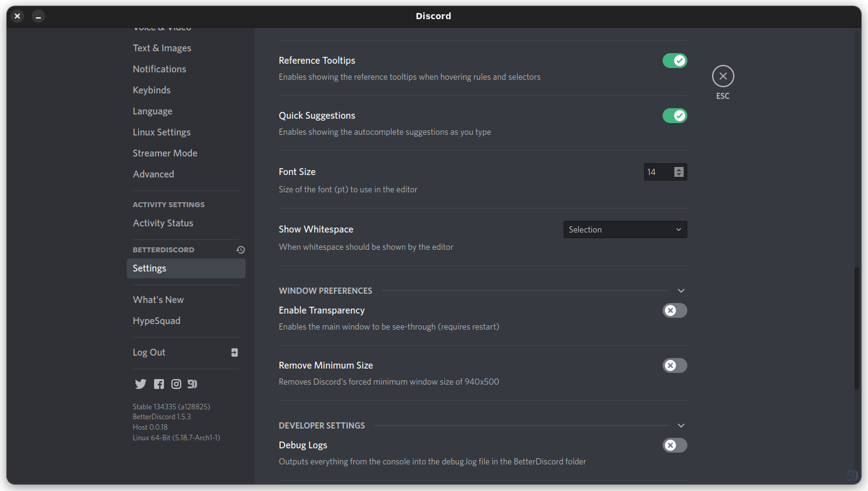
Task: Collapse the WINDOW PREFERENCES section
Action: point(681,290)
